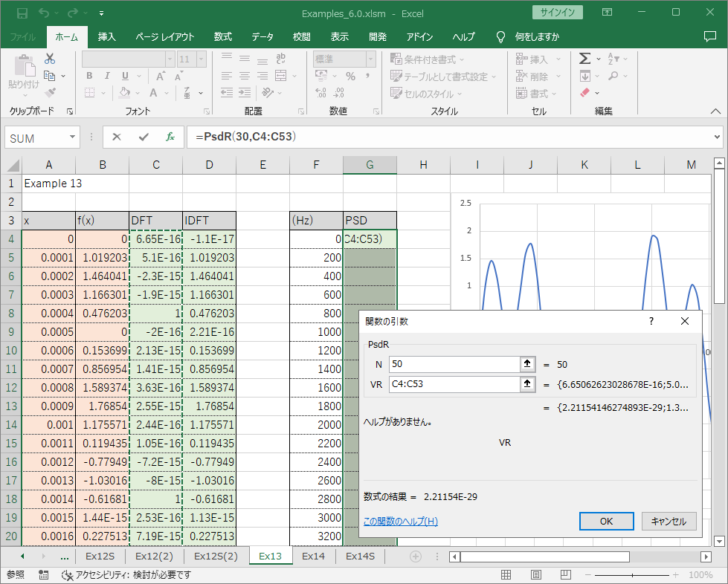
Task: Collapse the ribbon with chevron
Action: click(x=715, y=111)
